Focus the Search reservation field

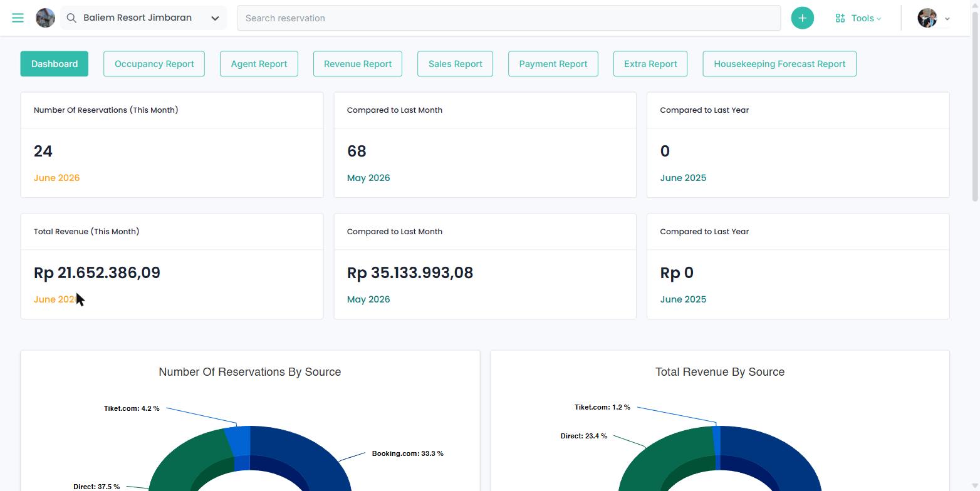click(509, 18)
